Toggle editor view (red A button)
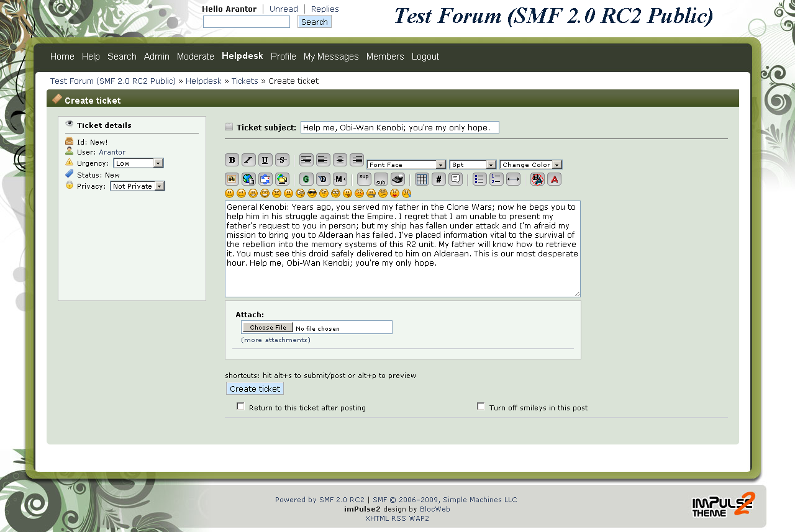Image resolution: width=795 pixels, height=532 pixels. (x=554, y=179)
